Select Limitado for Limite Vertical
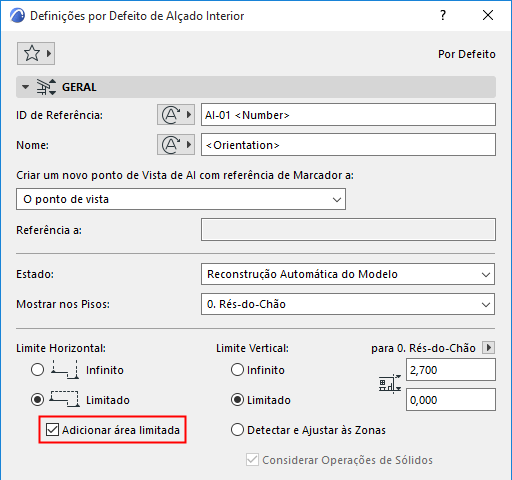512x480 pixels. click(x=237, y=400)
